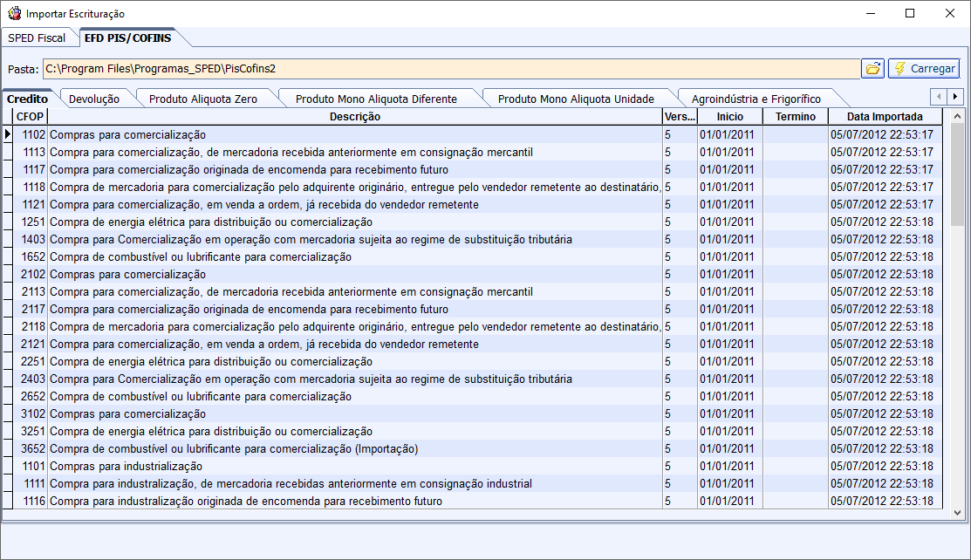The image size is (971, 560).
Task: Click the CFOP 2403 cell
Action: point(31,379)
